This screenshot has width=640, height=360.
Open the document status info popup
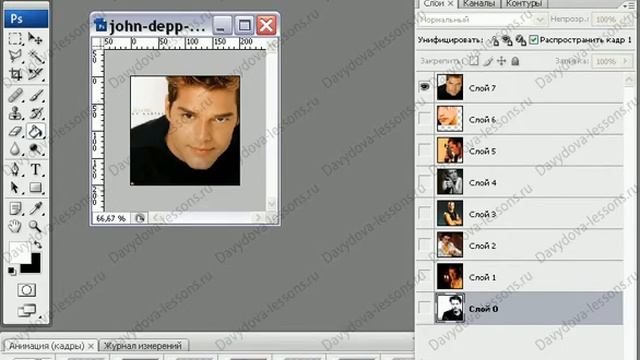(140, 218)
